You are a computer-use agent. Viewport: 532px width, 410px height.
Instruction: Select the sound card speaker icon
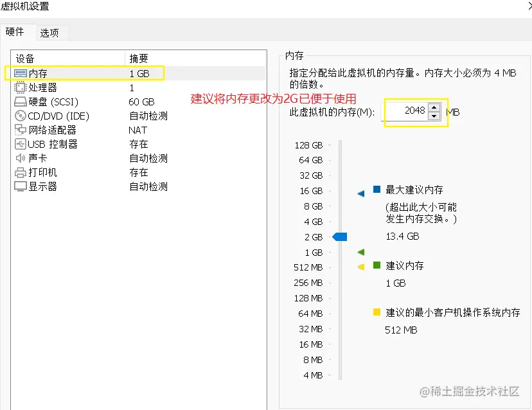point(21,158)
